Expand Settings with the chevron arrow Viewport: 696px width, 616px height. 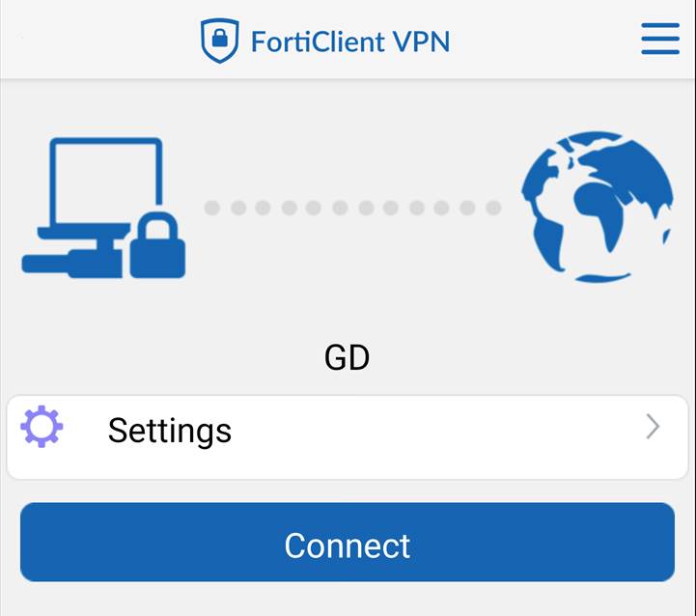click(x=653, y=427)
